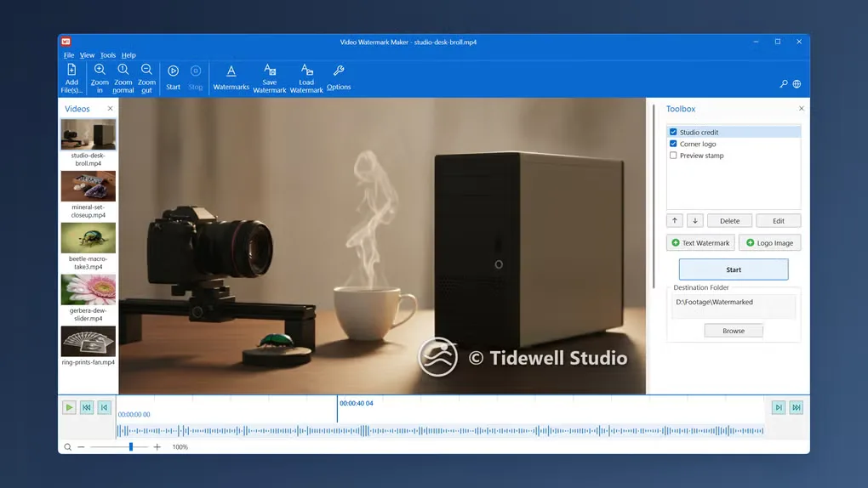Click the 100% zoom level text

(x=180, y=447)
